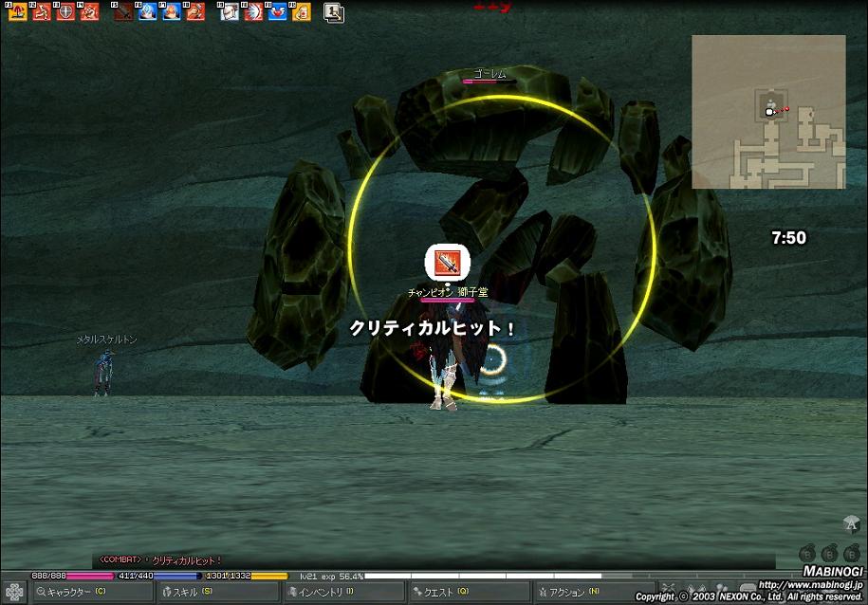Switch hotkey bar set with the page icon
Image resolution: width=868 pixels, height=605 pixels.
(x=334, y=12)
